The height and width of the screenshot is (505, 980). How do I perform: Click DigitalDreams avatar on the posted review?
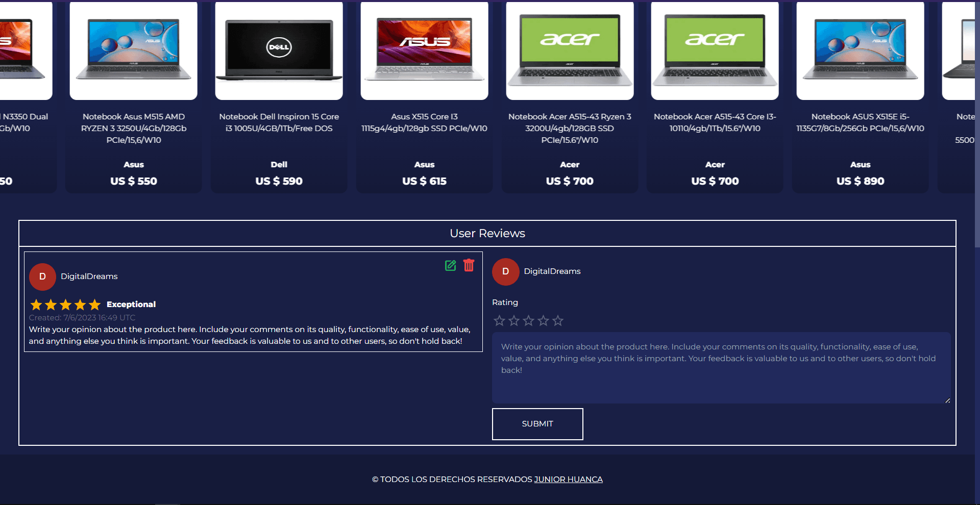[x=42, y=276]
